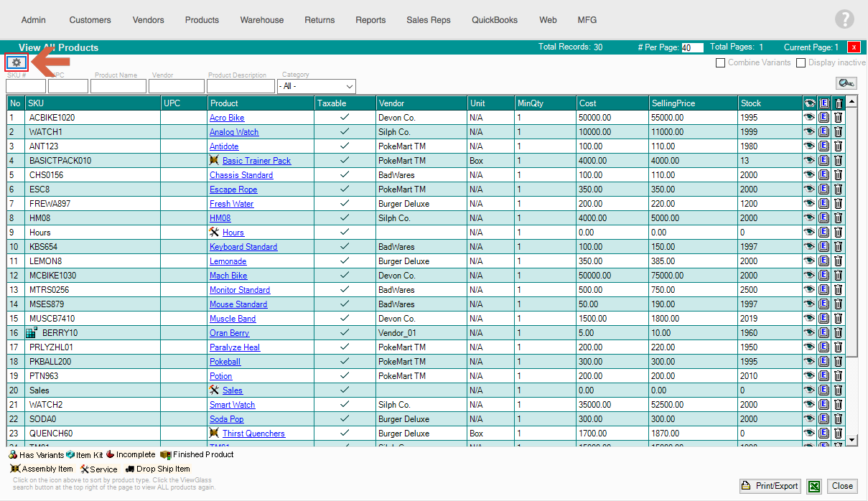The image size is (868, 501).
Task: Sort by Has Variants legend icon
Action: [14, 454]
